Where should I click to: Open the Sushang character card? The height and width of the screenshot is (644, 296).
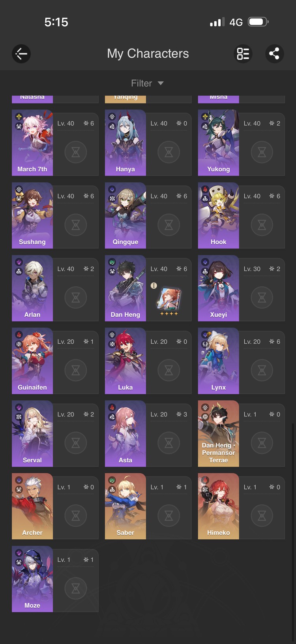tap(32, 215)
